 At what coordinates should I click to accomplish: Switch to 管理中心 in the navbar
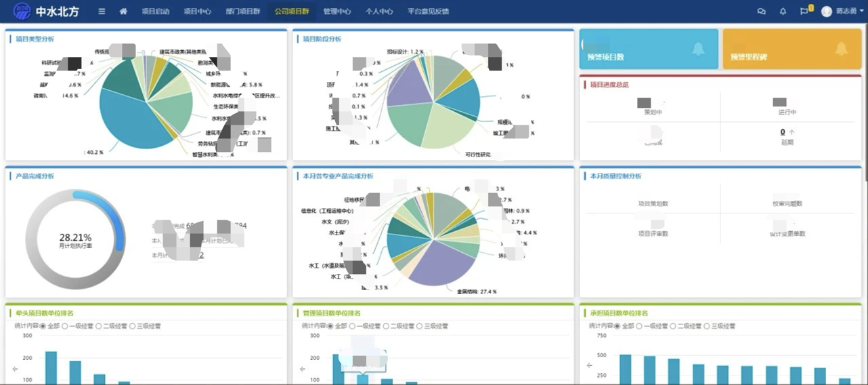coord(337,12)
